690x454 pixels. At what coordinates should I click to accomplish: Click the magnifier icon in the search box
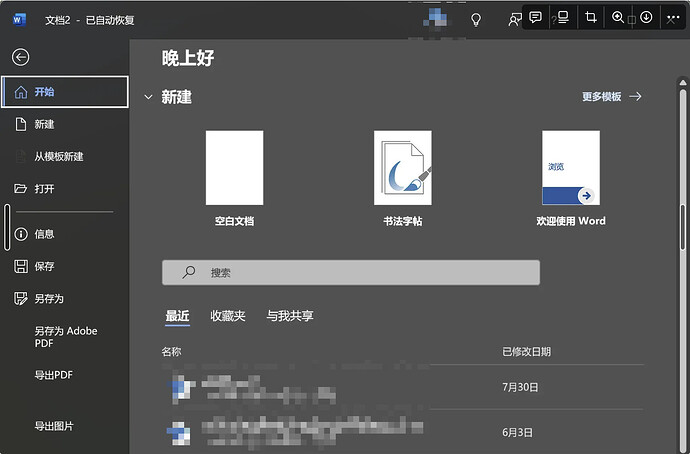[189, 272]
